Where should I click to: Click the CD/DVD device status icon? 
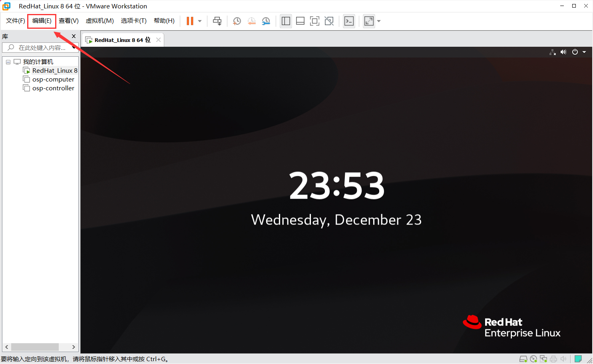tap(533, 358)
